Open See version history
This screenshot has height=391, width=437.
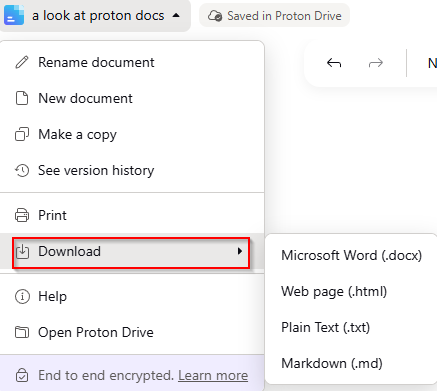[132, 170]
